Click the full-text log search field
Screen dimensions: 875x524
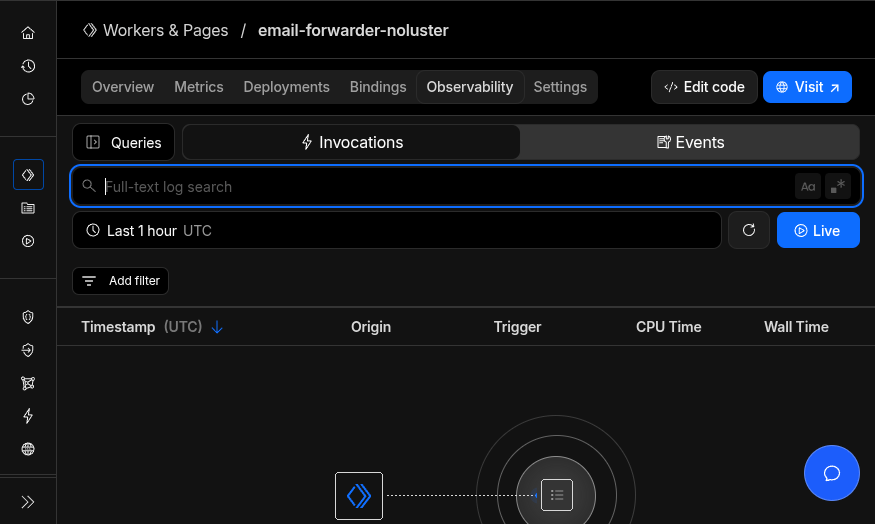440,186
